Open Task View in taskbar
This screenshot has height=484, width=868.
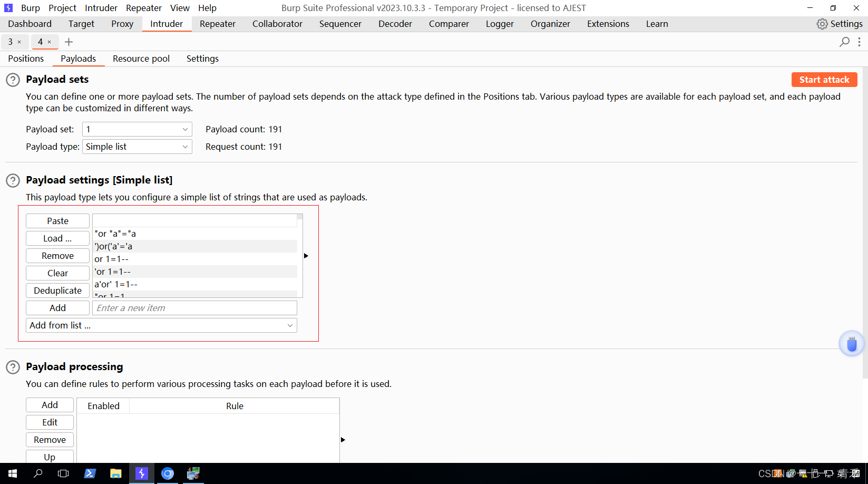click(63, 473)
